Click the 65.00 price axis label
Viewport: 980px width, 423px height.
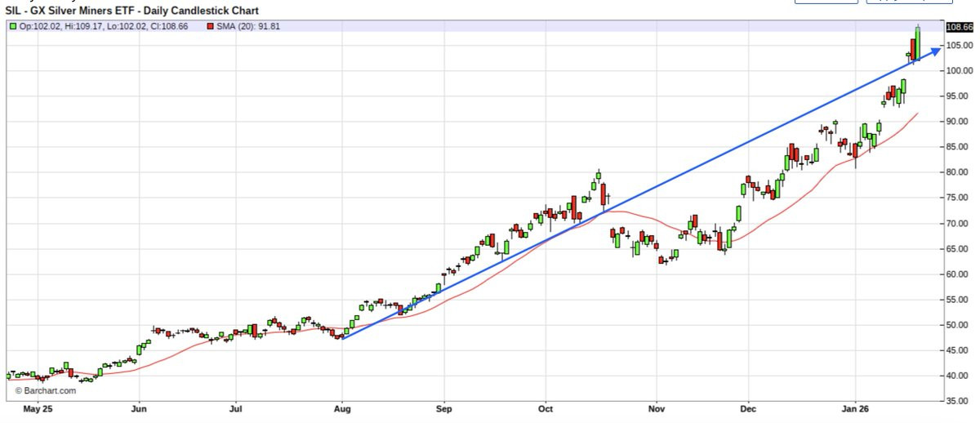click(x=956, y=248)
